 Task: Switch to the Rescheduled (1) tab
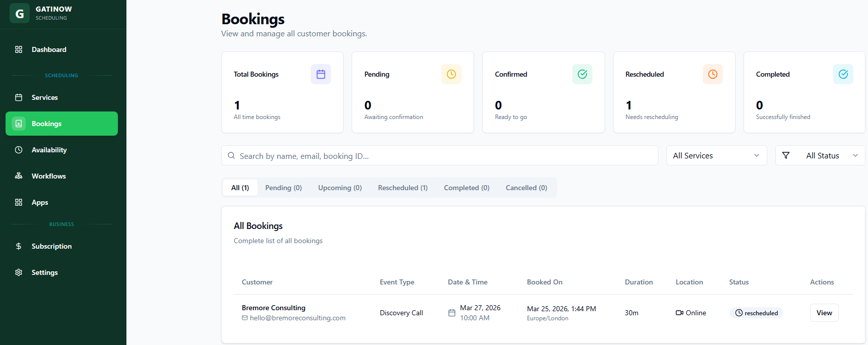403,188
